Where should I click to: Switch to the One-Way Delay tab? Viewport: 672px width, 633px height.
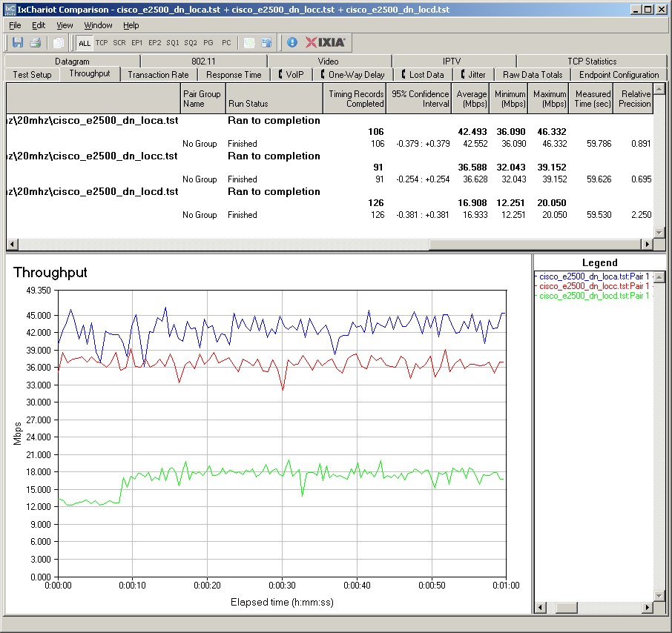coord(353,75)
